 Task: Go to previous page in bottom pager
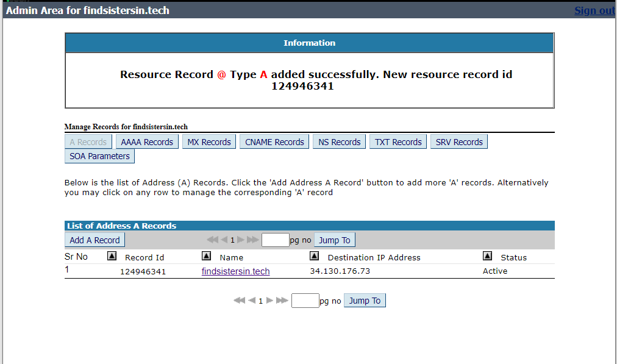pos(252,301)
